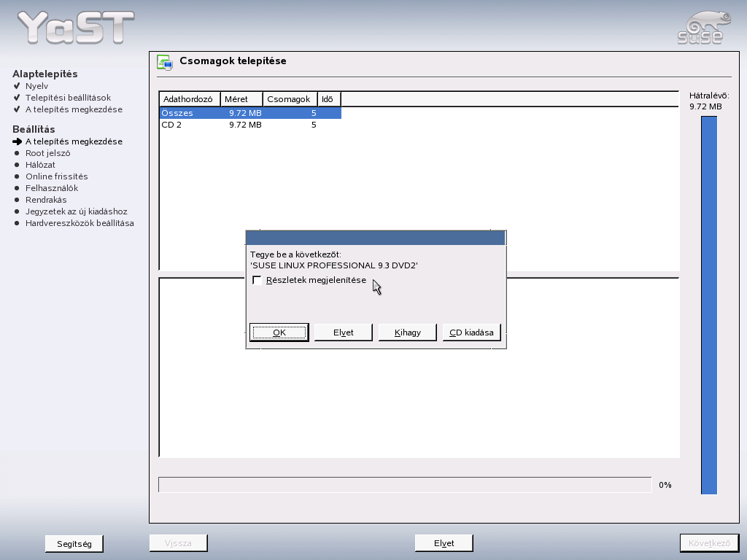The image size is (747, 560).
Task: Click the SUSE chameleon logo
Action: [704, 28]
